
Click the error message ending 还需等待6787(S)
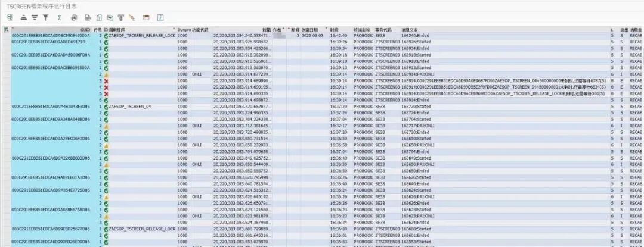(x=503, y=81)
